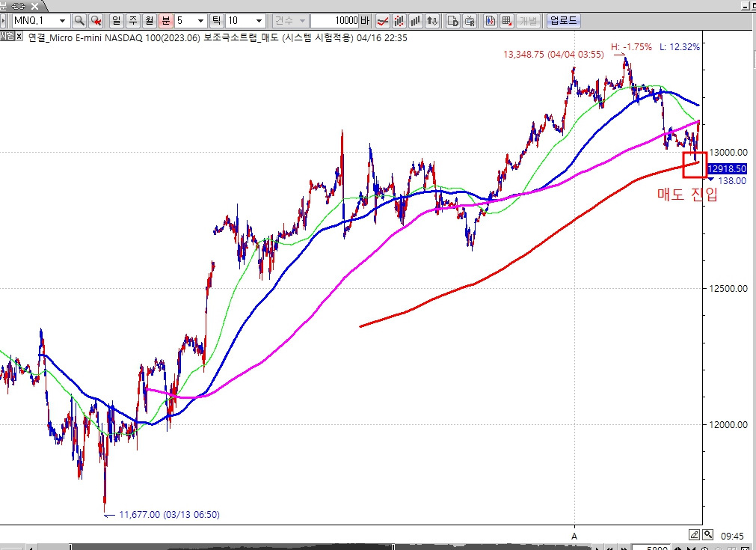Click the symbol search magnifier icon

click(x=79, y=21)
